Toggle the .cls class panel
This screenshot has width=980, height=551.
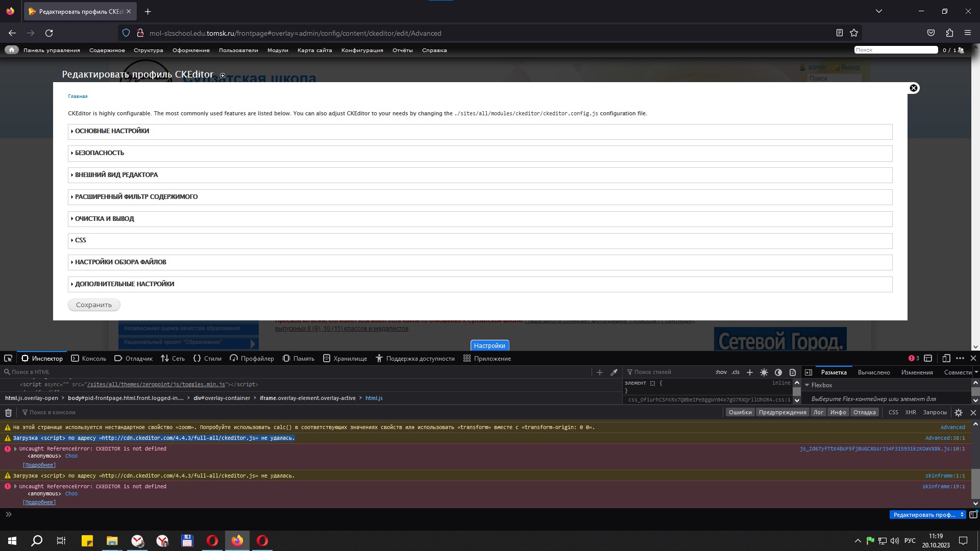(736, 372)
